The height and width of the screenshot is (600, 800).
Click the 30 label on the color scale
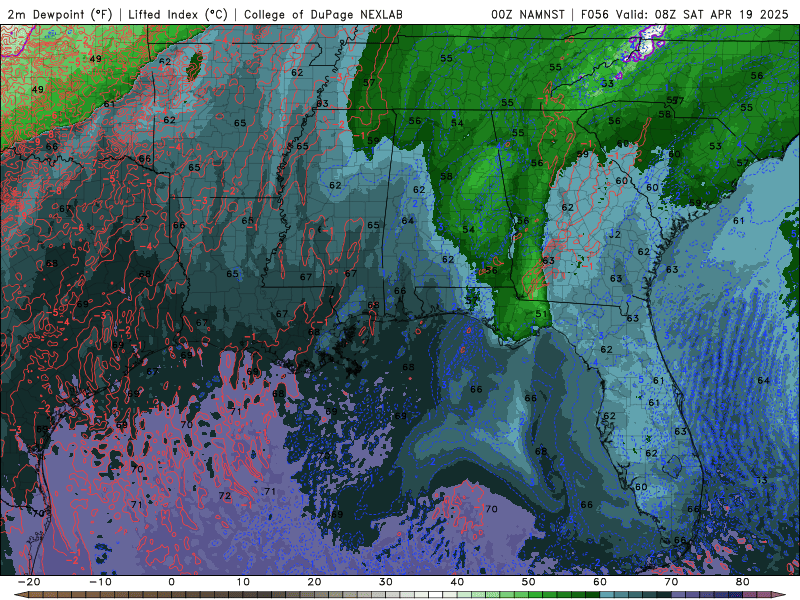(386, 582)
